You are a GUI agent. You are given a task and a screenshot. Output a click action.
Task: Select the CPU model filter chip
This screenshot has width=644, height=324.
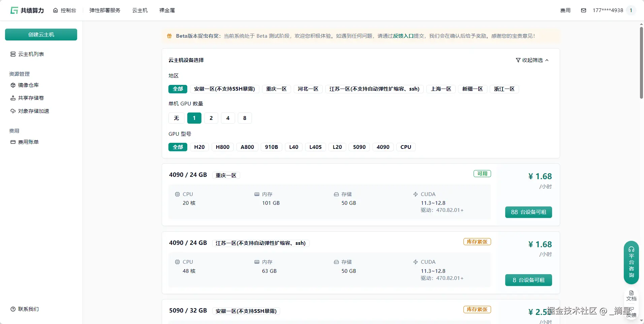click(x=406, y=147)
